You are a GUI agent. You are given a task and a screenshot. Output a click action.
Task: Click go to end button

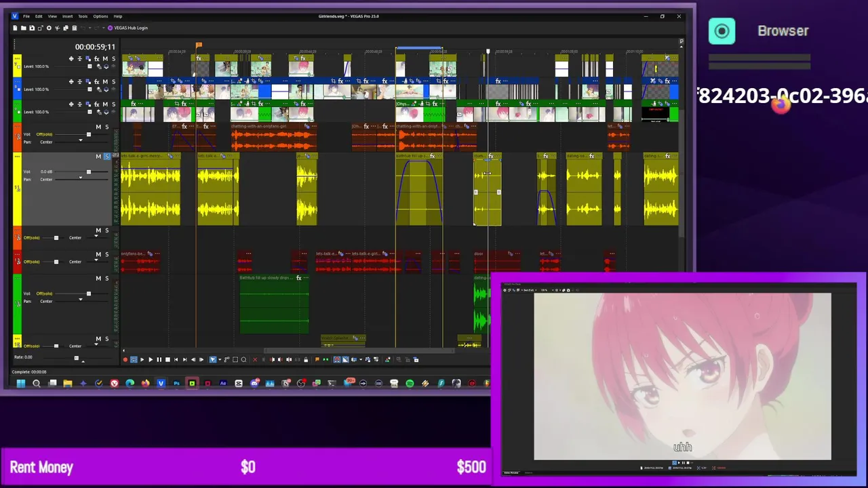click(184, 360)
